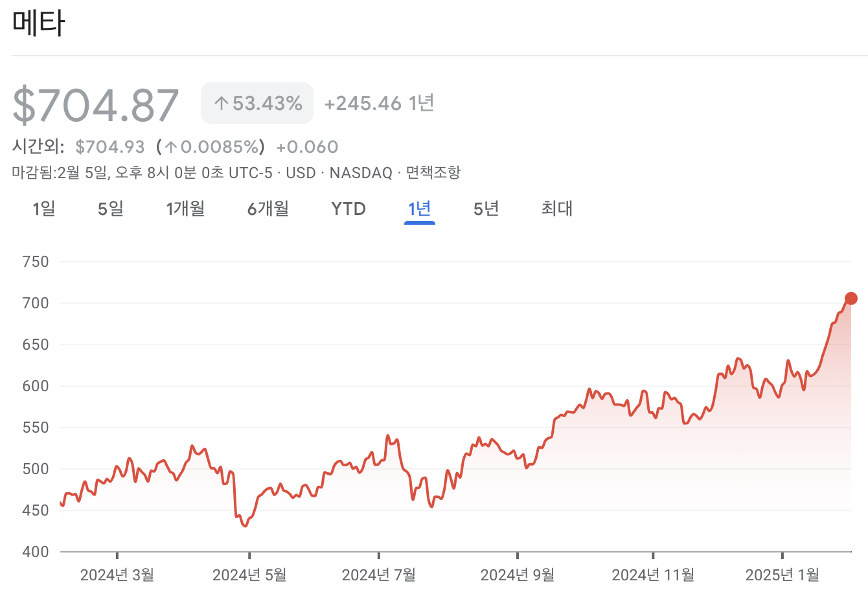Select the 5일 time range
Viewport: 868px width, 592px height.
point(109,209)
